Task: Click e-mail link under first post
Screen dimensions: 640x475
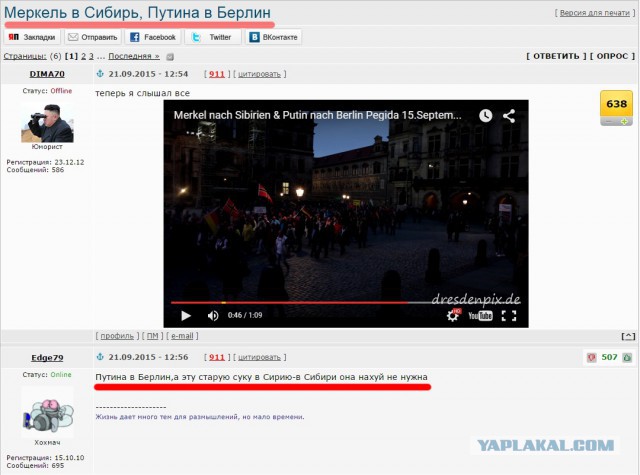Action: (x=182, y=336)
